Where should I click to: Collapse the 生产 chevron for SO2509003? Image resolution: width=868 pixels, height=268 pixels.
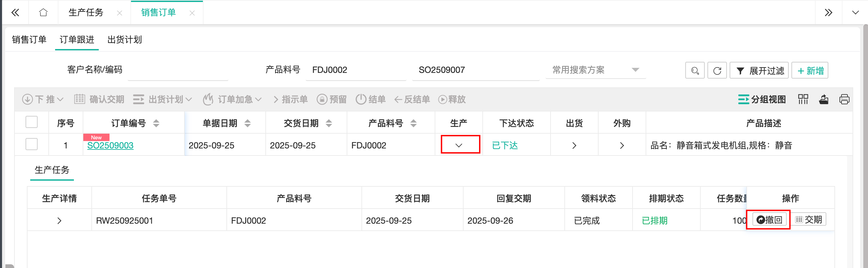coord(459,145)
